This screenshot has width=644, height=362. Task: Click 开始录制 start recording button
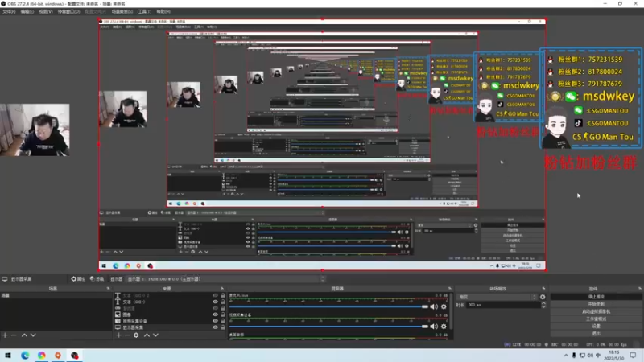(x=596, y=304)
